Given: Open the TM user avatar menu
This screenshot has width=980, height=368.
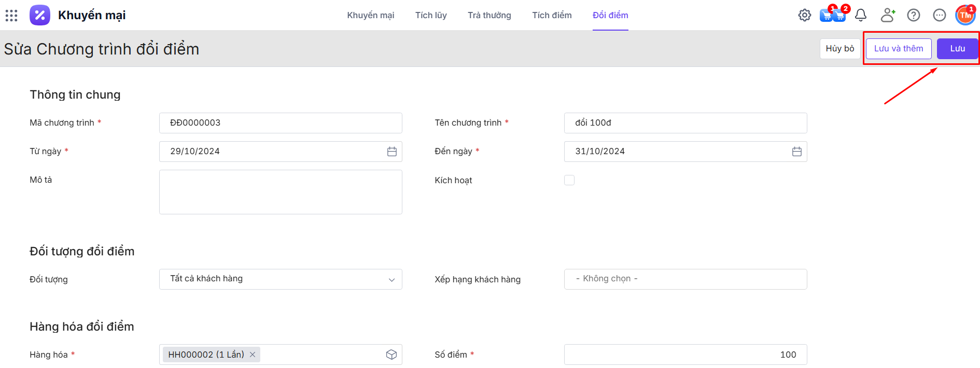Looking at the screenshot, I should pos(965,16).
